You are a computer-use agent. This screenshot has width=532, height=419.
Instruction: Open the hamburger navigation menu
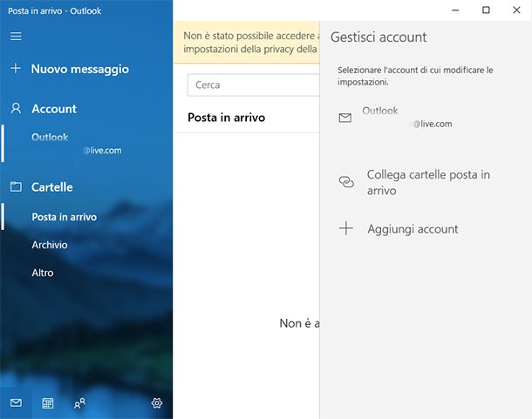pyautogui.click(x=16, y=36)
